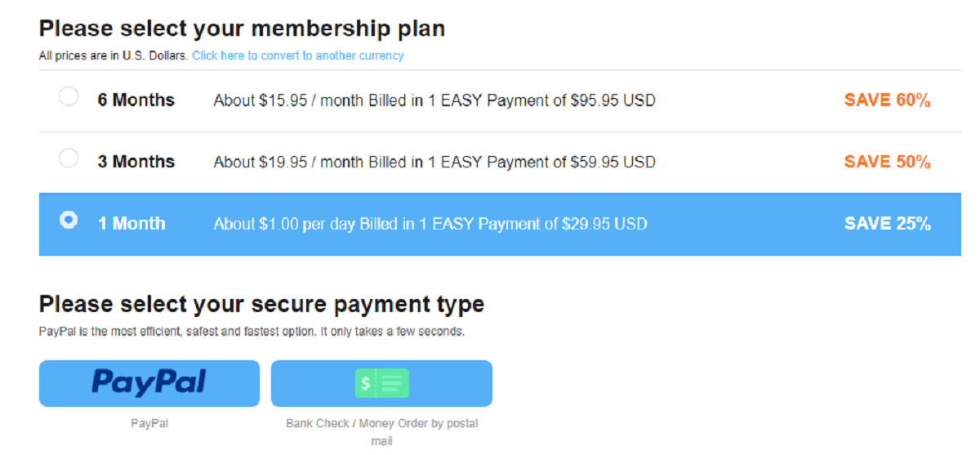Viewport: 980px width, 455px height.
Task: Choose the $95.95 USD plan description
Action: tap(434, 100)
